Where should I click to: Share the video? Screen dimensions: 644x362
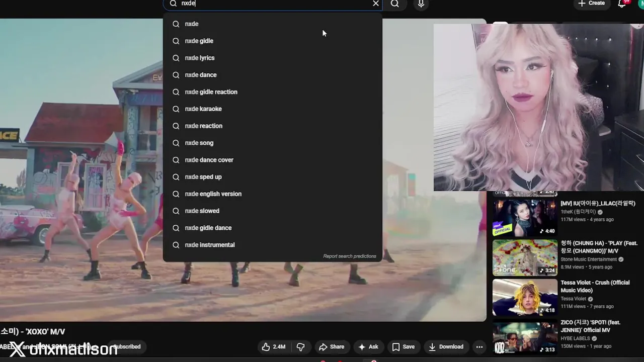pos(332,347)
